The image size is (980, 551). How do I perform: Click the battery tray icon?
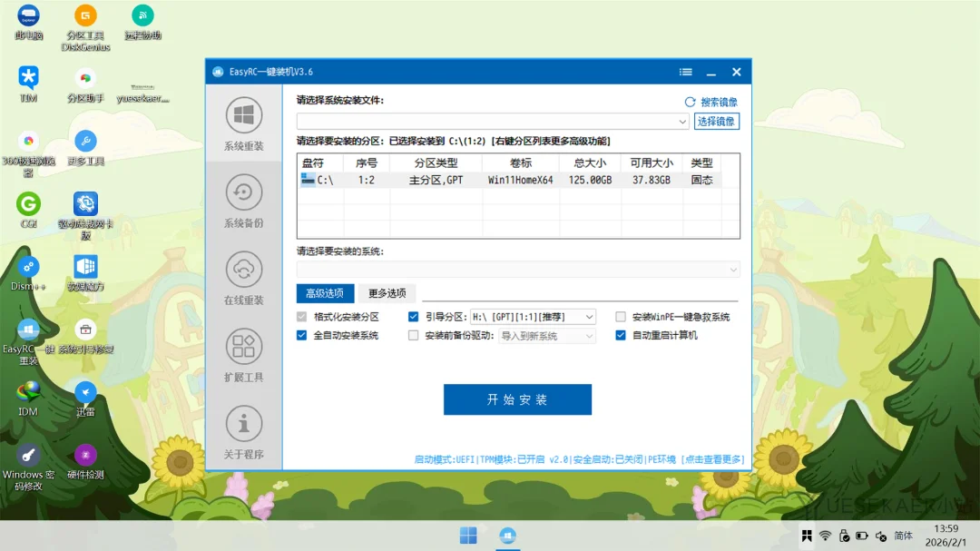pos(862,536)
